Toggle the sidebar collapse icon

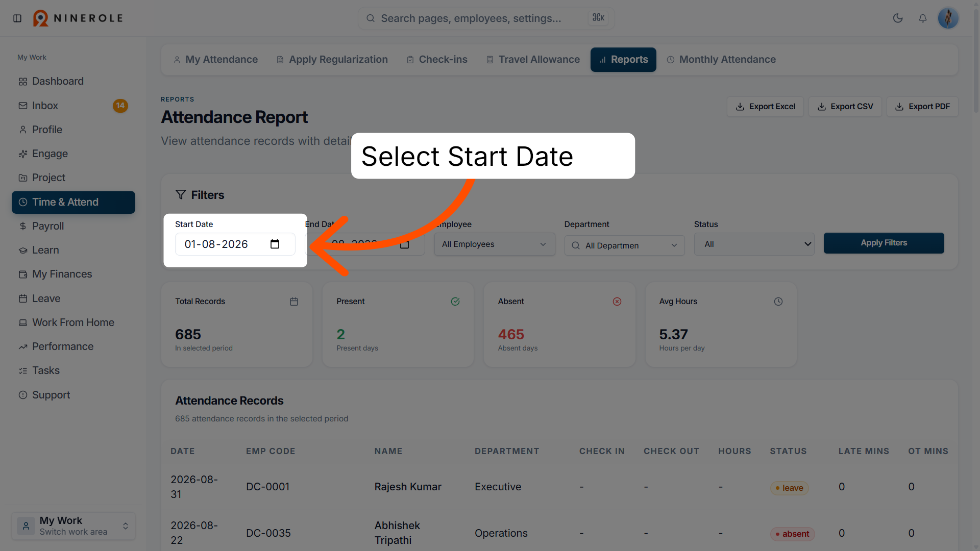coord(17,18)
